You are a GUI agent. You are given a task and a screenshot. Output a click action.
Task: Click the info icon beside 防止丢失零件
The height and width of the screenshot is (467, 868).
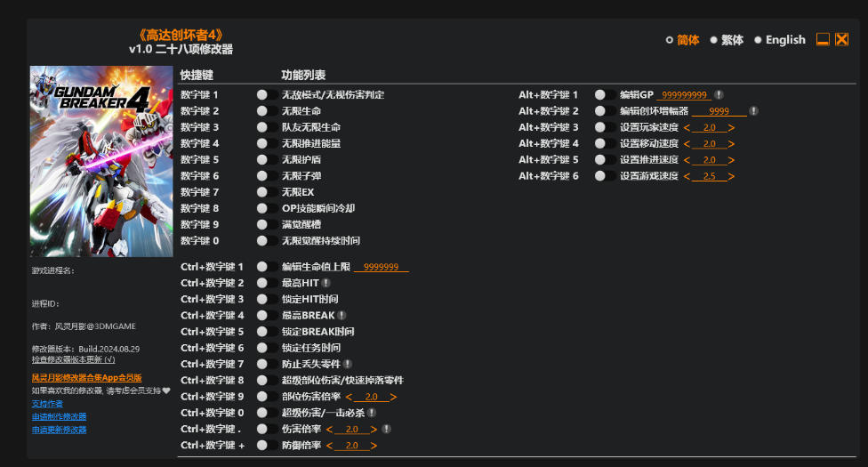tap(347, 364)
